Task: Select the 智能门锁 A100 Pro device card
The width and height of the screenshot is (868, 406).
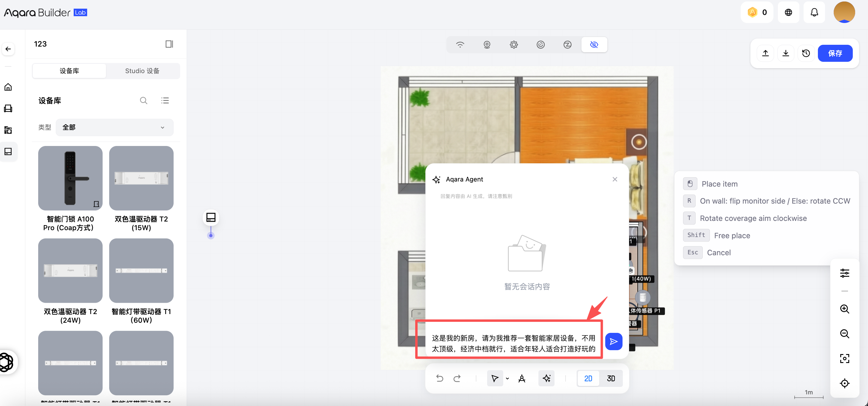Action: point(70,189)
